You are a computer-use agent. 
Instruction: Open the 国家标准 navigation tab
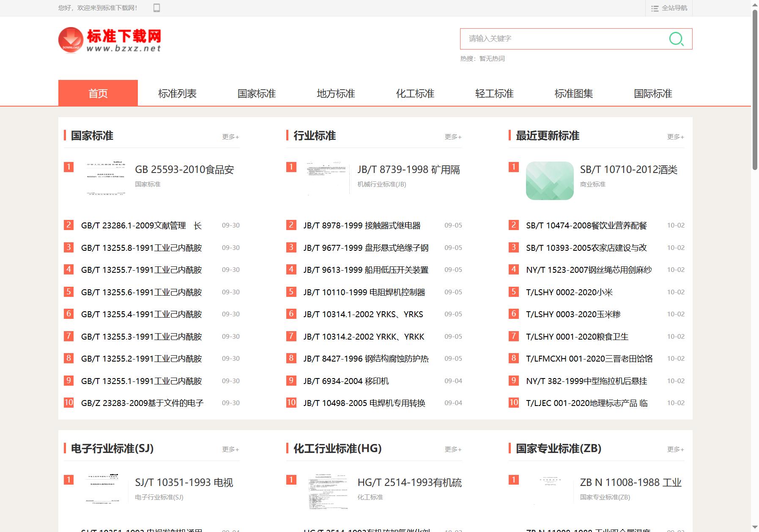click(x=257, y=93)
